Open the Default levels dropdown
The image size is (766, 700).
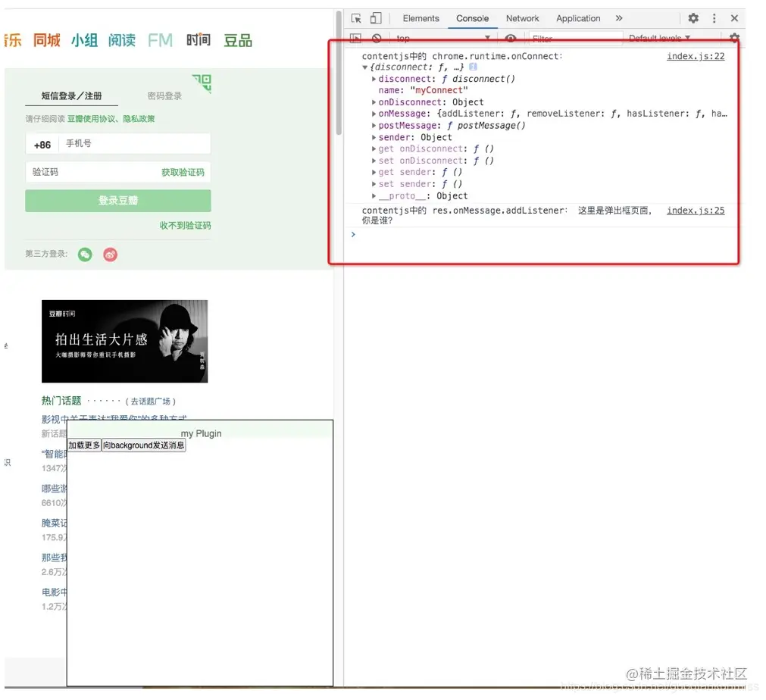(659, 38)
